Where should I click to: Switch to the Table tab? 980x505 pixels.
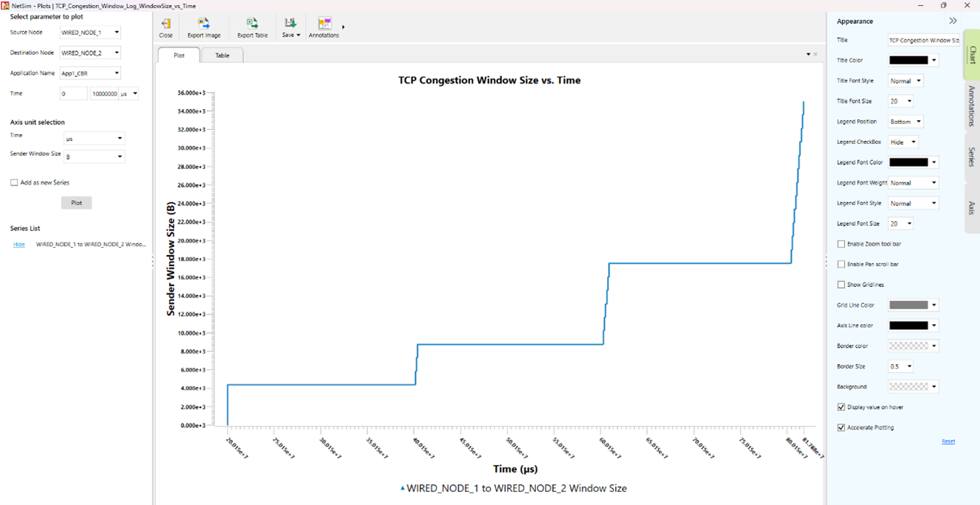tap(222, 56)
